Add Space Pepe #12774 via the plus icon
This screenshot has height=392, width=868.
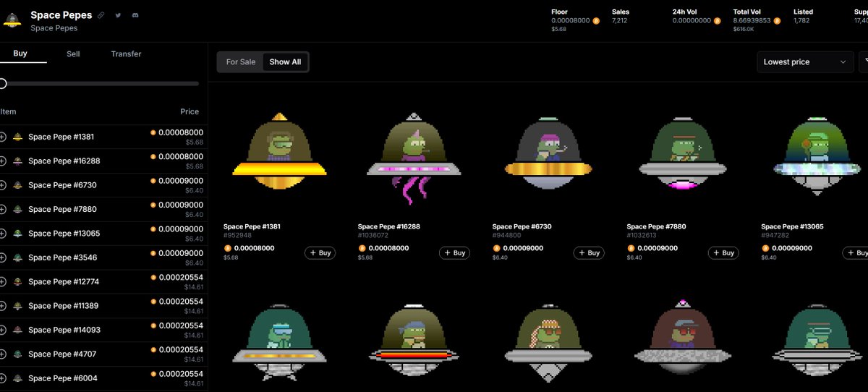coord(3,281)
